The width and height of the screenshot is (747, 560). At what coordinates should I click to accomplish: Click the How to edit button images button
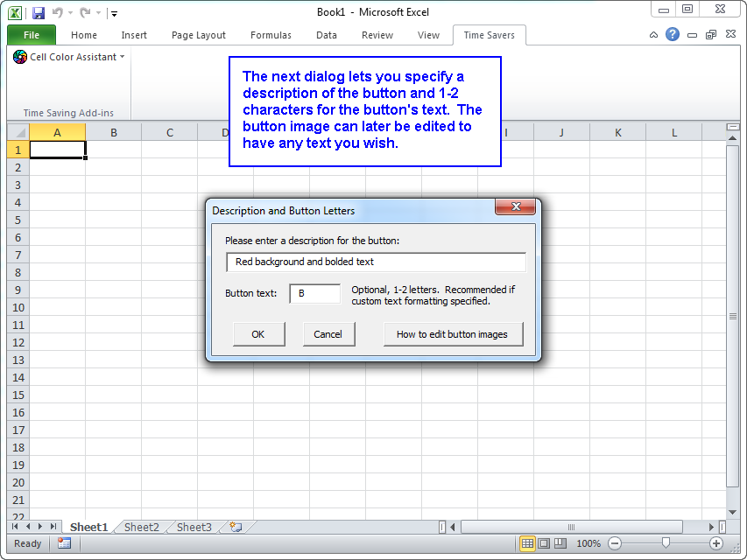tap(452, 334)
